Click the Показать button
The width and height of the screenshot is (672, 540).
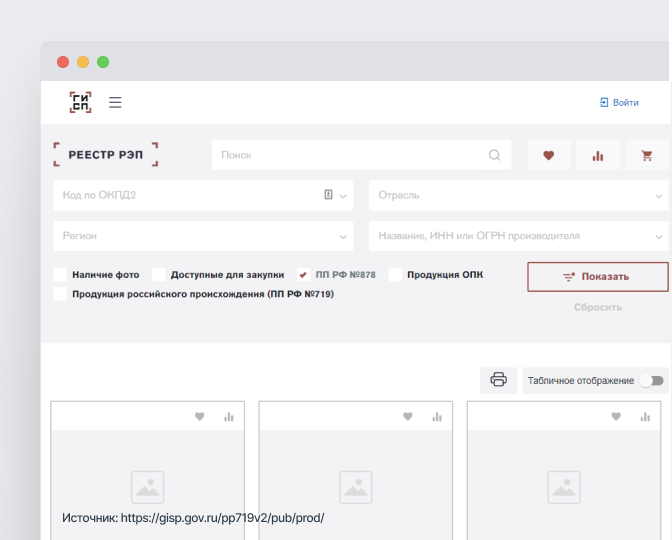pos(597,277)
